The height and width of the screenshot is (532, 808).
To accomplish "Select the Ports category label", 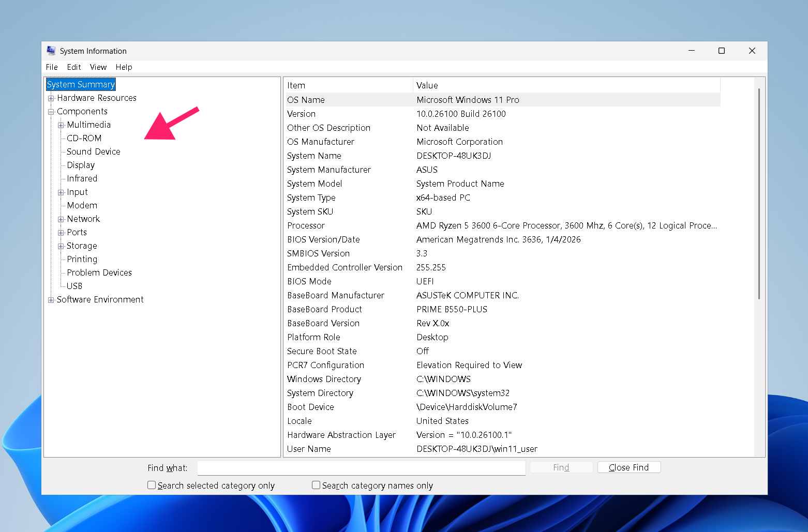I will click(77, 232).
